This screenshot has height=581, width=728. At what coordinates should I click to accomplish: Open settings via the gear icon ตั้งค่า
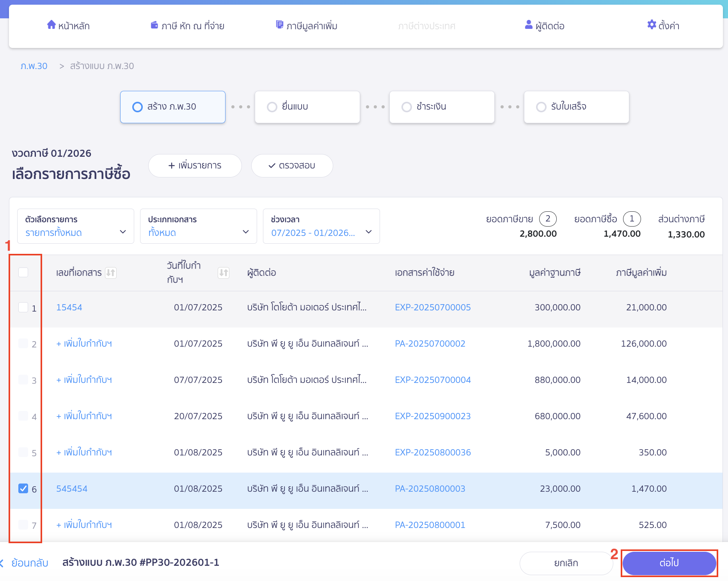pos(651,25)
